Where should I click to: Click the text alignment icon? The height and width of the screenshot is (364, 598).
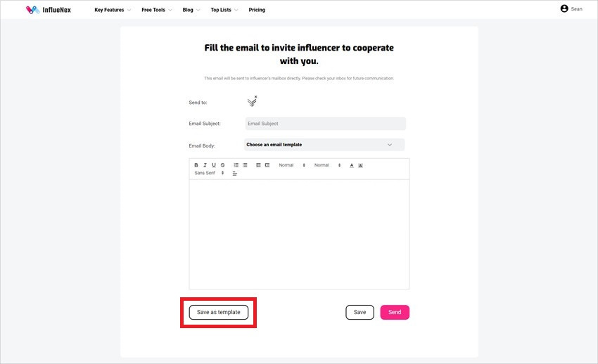coord(235,174)
